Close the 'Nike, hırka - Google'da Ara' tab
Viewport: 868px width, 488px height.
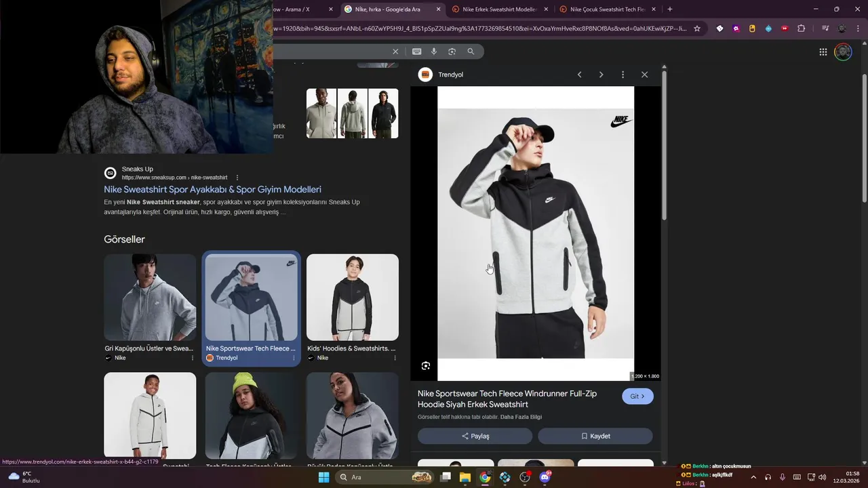[438, 9]
